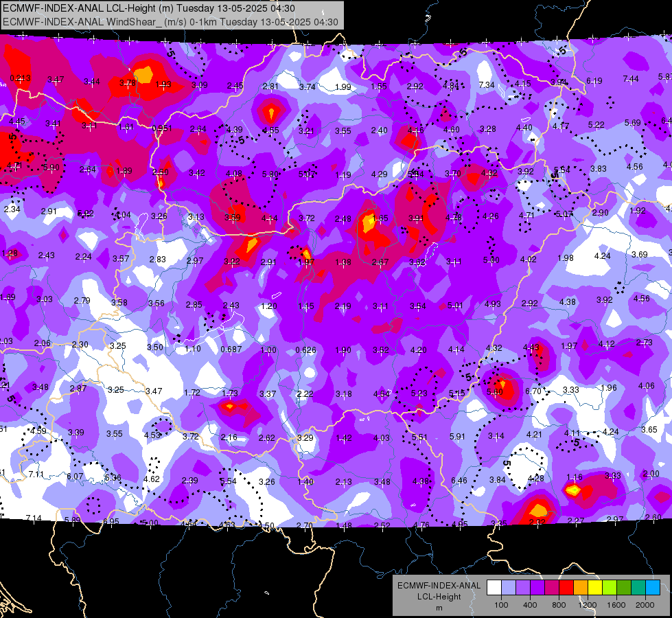Click the wind shear value 7.11
Image resolution: width=672 pixels, height=618 pixels.
pyautogui.click(x=36, y=474)
